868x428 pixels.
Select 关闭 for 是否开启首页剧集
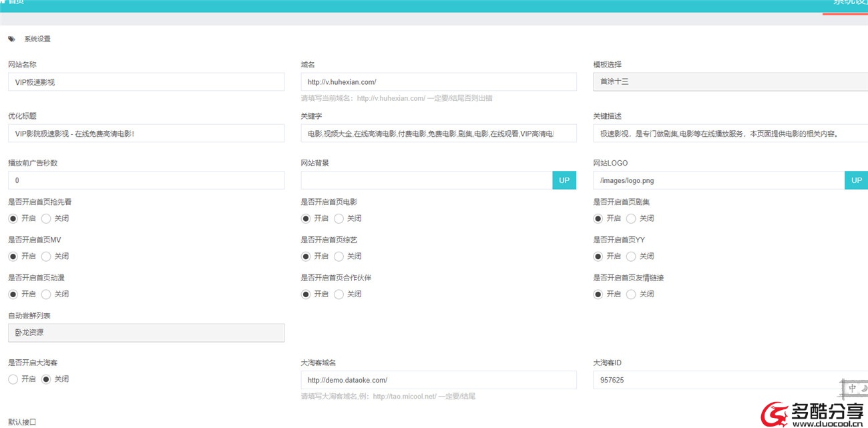pyautogui.click(x=632, y=218)
